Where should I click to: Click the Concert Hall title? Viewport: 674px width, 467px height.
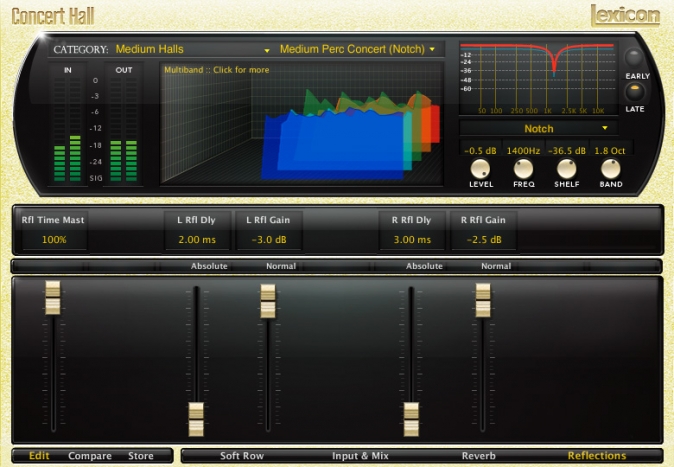(53, 16)
